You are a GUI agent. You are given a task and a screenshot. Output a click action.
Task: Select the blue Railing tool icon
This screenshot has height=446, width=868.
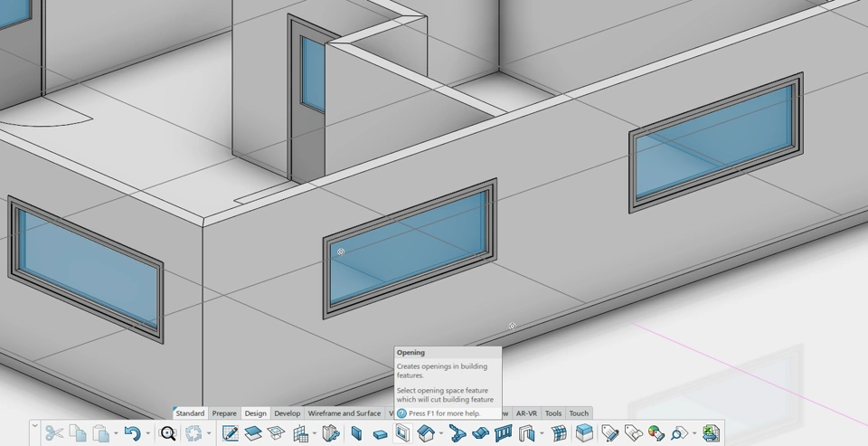pyautogui.click(x=504, y=432)
